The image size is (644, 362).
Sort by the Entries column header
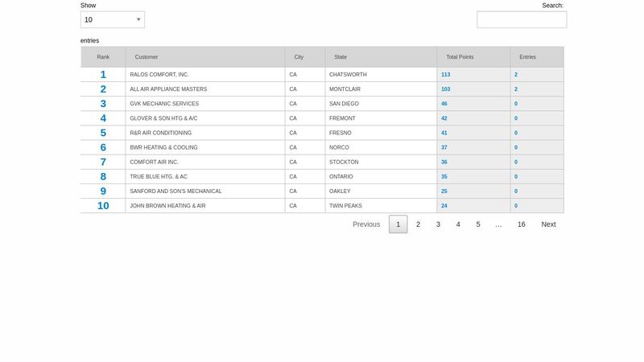coord(527,57)
